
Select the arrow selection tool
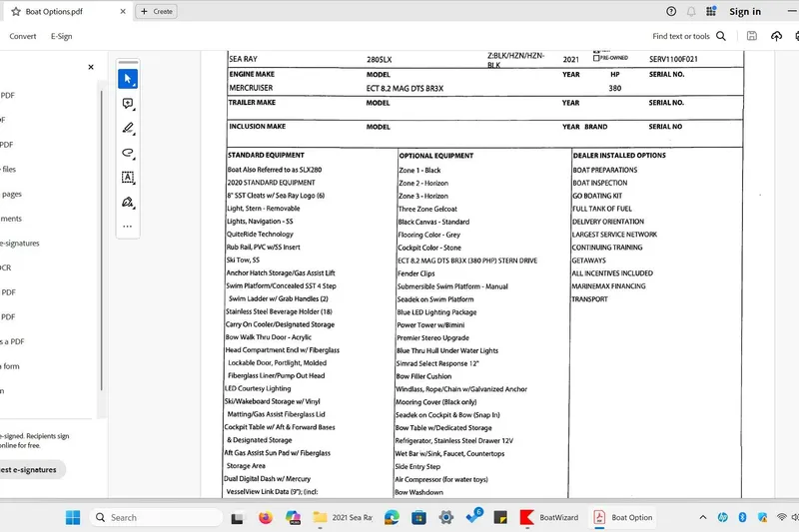click(x=128, y=79)
